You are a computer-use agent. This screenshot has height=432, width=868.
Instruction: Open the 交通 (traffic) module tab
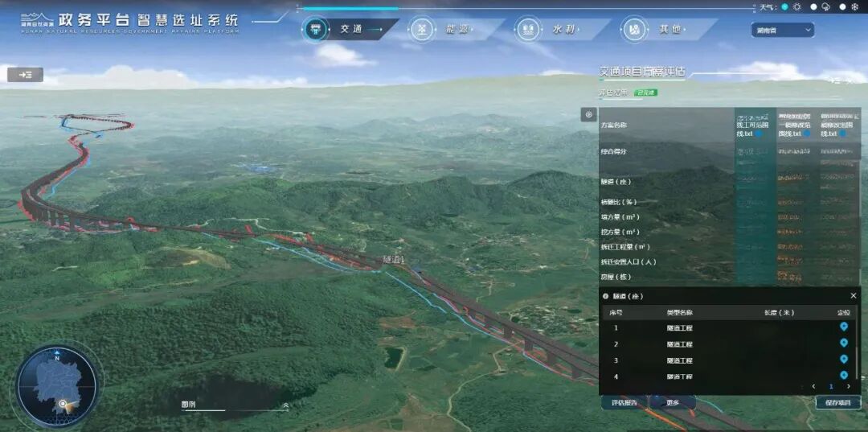tap(350, 29)
